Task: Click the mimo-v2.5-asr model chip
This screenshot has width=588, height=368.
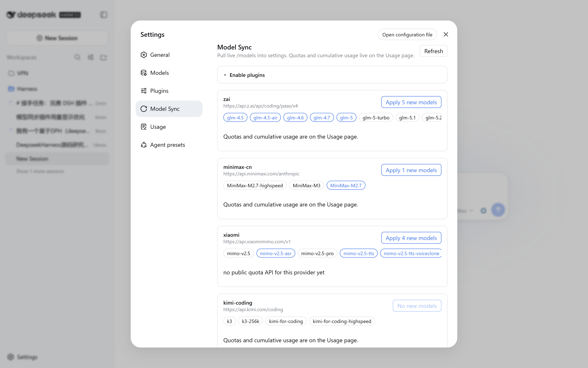Action: (x=276, y=253)
